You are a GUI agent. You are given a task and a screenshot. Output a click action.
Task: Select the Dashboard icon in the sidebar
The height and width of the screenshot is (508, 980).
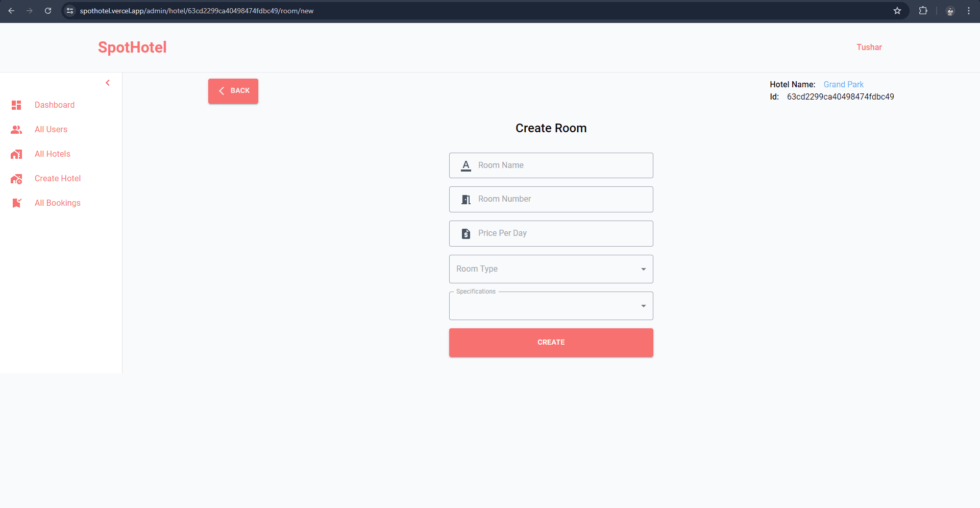tap(16, 105)
